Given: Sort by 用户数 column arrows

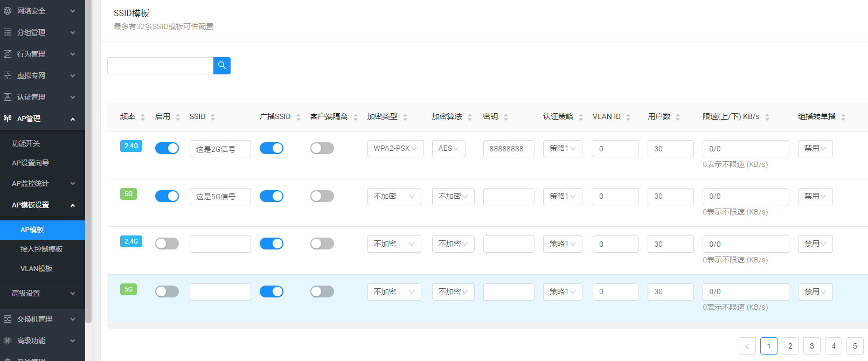Looking at the screenshot, I should point(678,117).
